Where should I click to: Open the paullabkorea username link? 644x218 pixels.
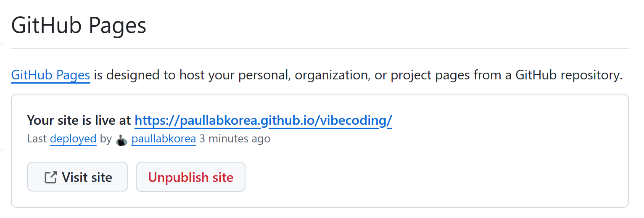(x=164, y=139)
